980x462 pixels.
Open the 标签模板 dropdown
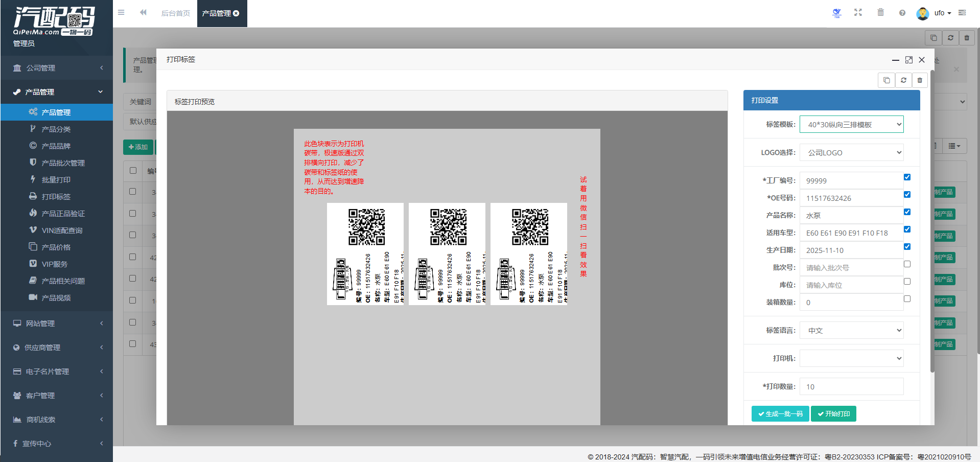[x=851, y=125]
